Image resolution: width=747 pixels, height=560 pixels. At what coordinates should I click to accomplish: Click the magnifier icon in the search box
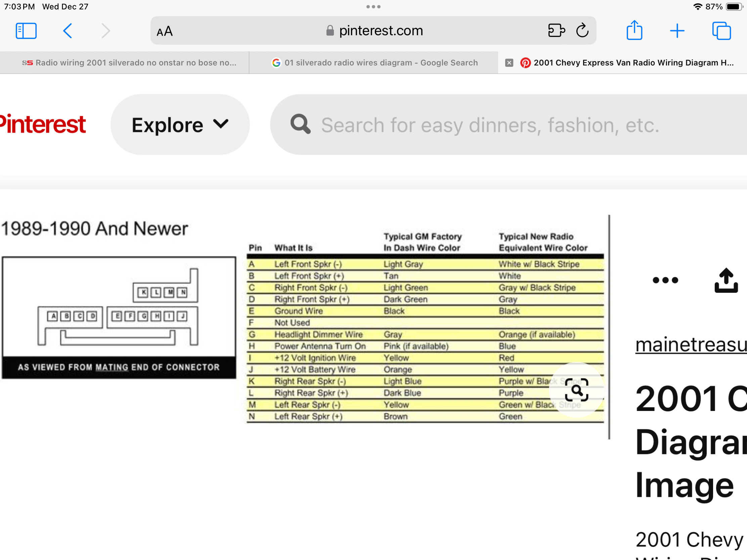point(300,124)
